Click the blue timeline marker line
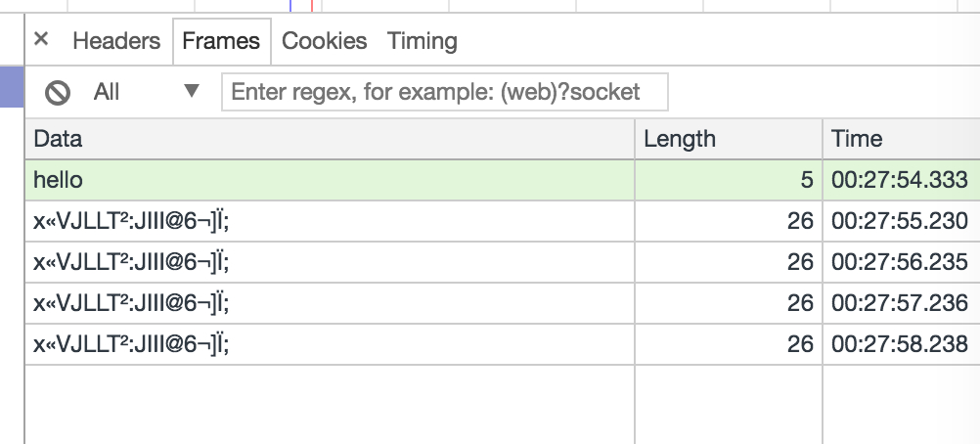This screenshot has width=980, height=444. (290, 6)
